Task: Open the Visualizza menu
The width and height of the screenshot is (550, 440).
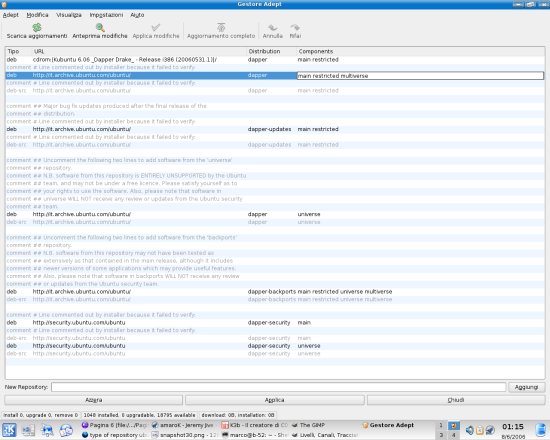Action: 69,15
